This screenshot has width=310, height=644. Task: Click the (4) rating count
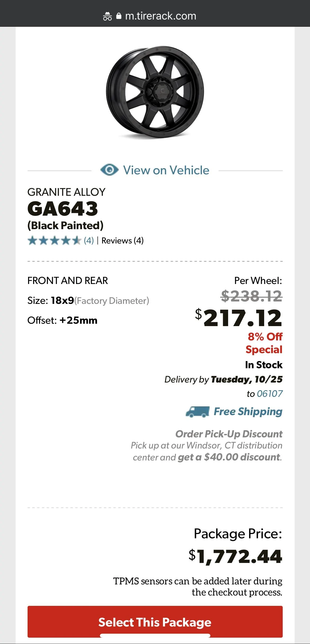[x=89, y=241]
